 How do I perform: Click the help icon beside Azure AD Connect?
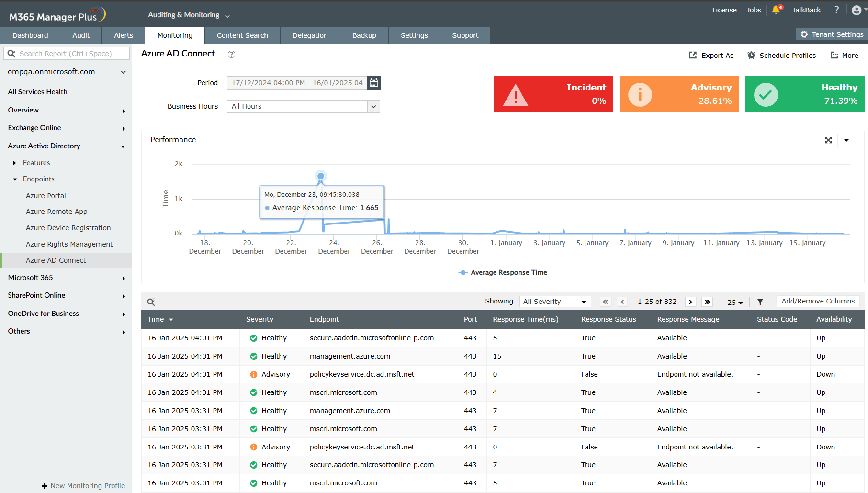point(231,54)
